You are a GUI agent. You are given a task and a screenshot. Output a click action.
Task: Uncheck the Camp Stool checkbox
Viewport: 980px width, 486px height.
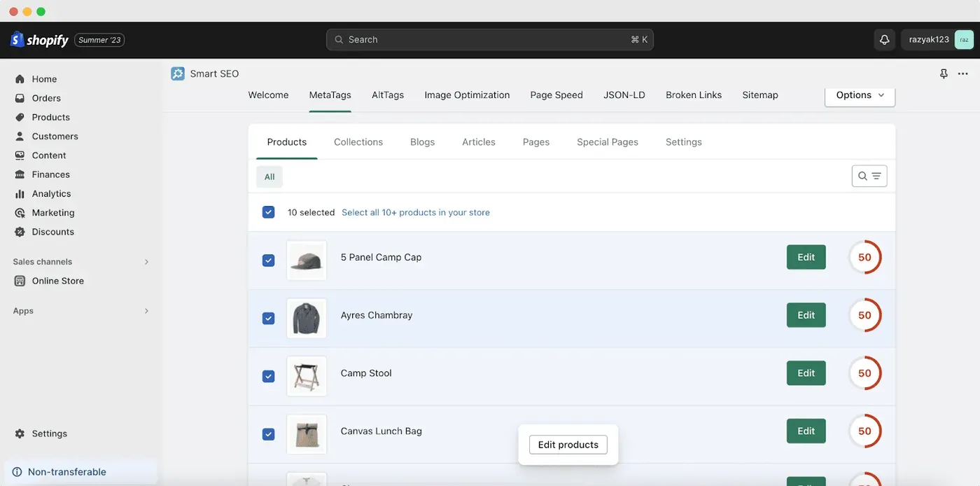coord(268,377)
